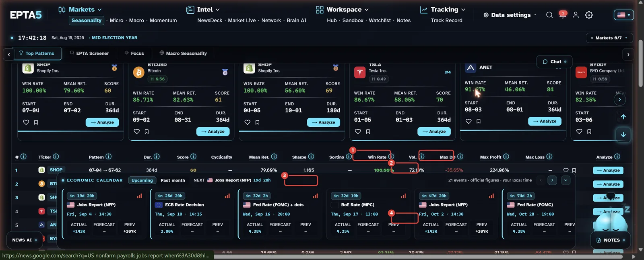Switch to the Macro Seasonality tab
The width and height of the screenshot is (644, 260).
pyautogui.click(x=183, y=53)
